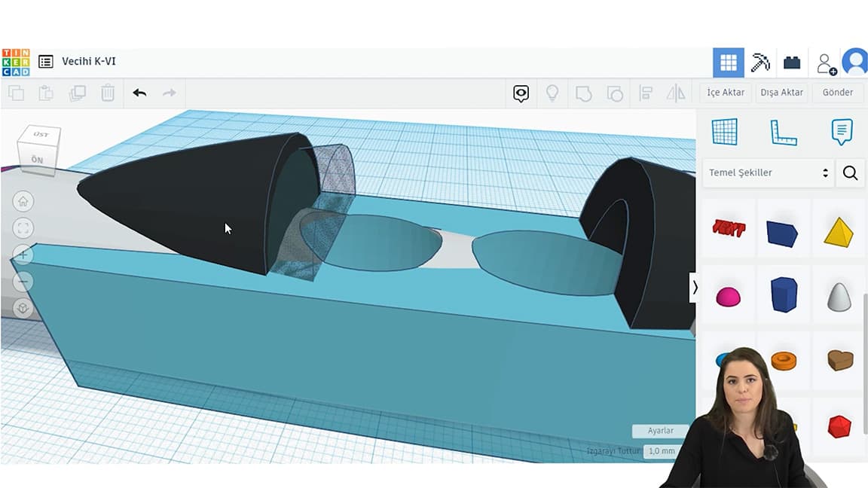This screenshot has width=868, height=488.
Task: Toggle show all eye icon
Action: tap(521, 93)
